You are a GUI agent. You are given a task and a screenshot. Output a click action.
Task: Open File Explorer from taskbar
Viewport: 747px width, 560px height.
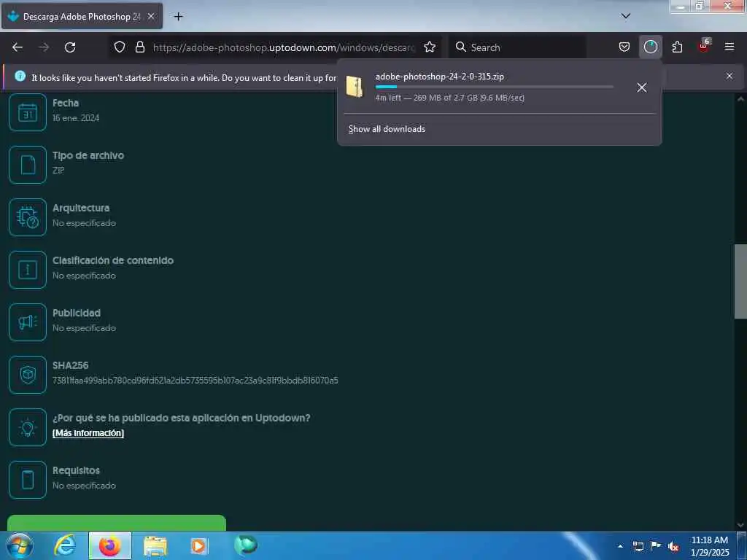155,546
